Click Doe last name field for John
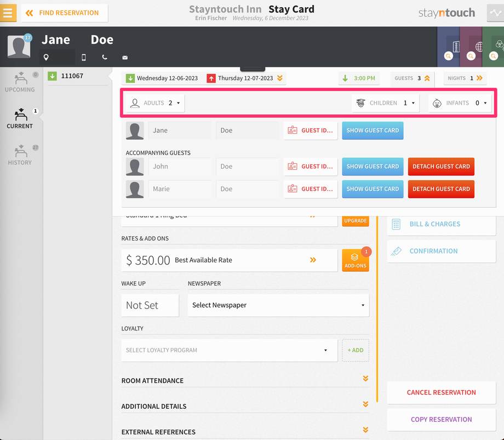Viewport: 504px width, 440px height. click(x=248, y=167)
